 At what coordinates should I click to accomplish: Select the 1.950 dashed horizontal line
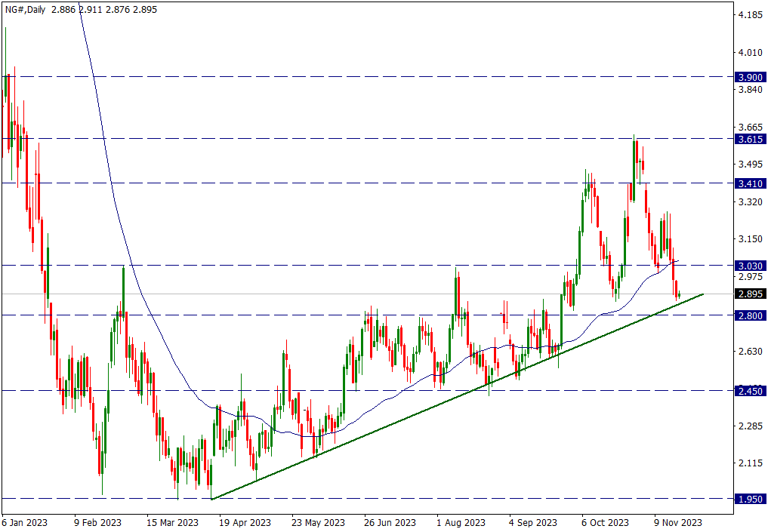366,499
